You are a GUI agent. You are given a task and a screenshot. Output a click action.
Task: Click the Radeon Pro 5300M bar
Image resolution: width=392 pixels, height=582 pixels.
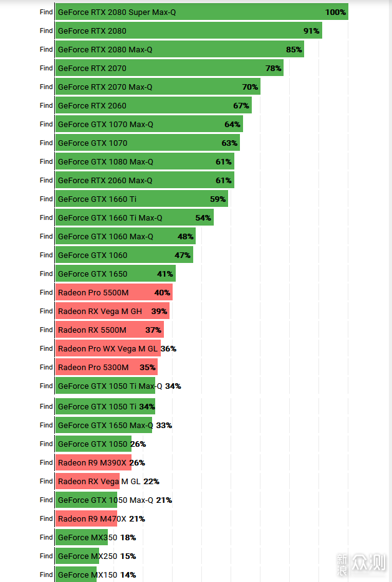point(107,367)
